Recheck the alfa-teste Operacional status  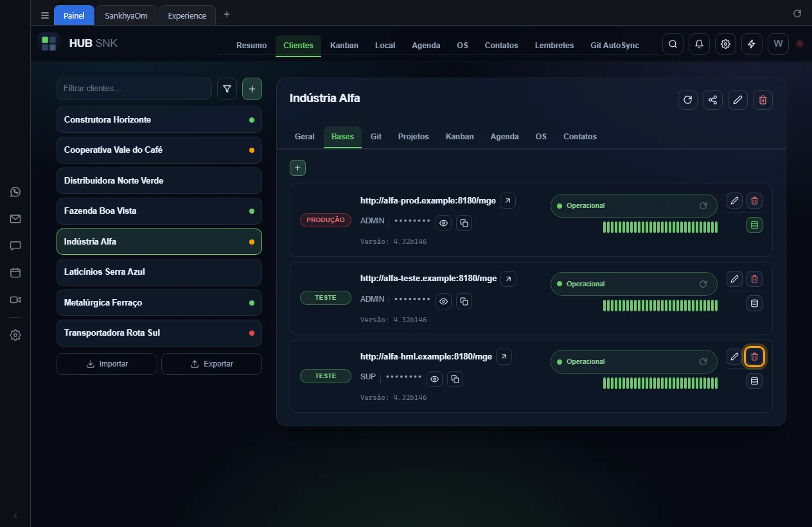point(703,284)
